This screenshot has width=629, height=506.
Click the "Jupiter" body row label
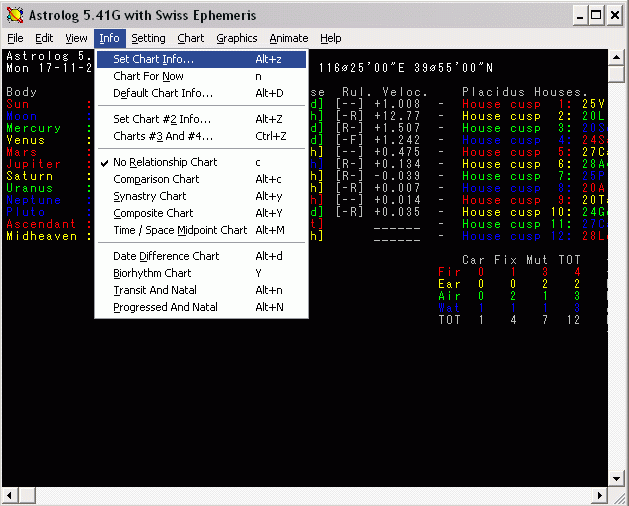click(34, 164)
